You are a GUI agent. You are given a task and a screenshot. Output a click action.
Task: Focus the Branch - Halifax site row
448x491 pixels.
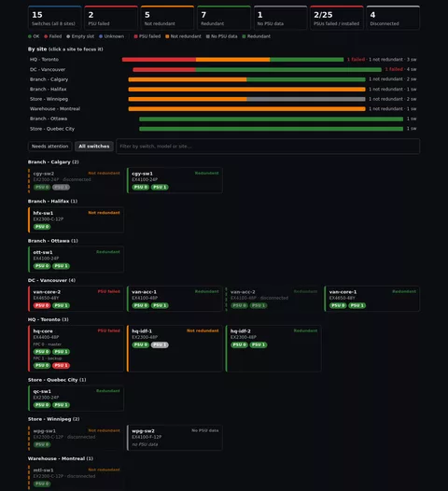[223, 90]
